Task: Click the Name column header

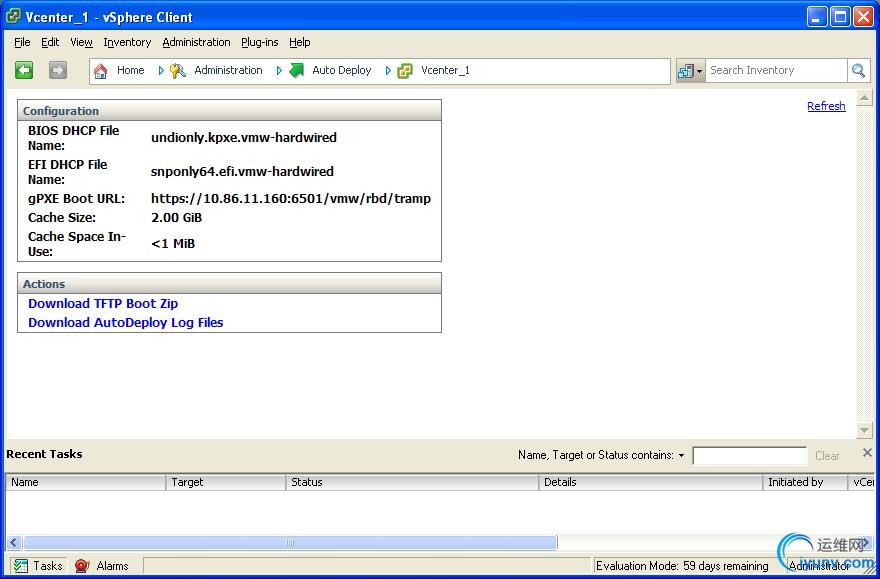Action: (x=86, y=482)
